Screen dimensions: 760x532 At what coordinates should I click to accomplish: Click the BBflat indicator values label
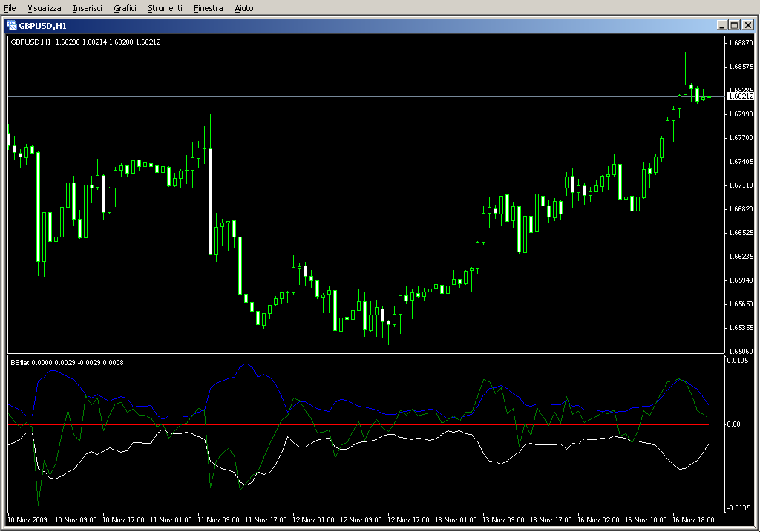tap(67, 362)
